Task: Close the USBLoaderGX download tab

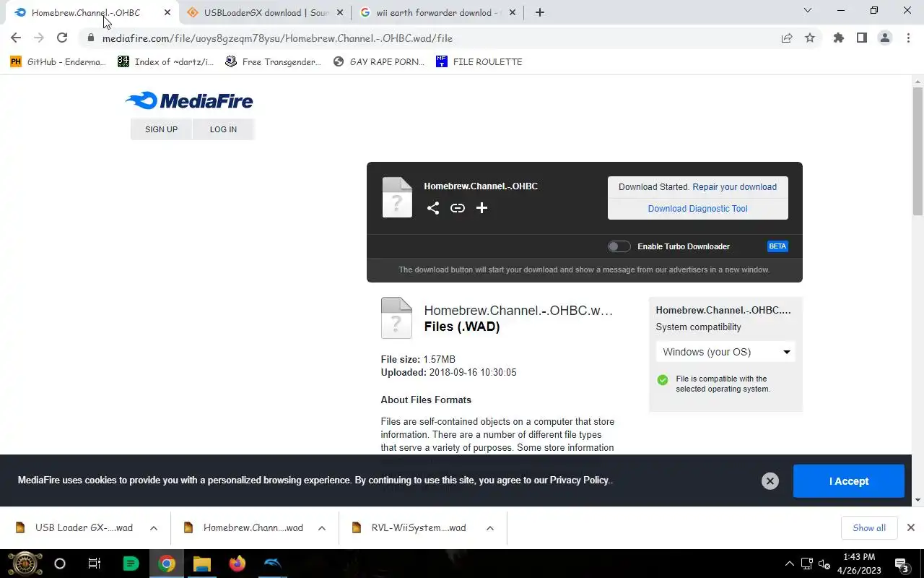Action: click(339, 12)
